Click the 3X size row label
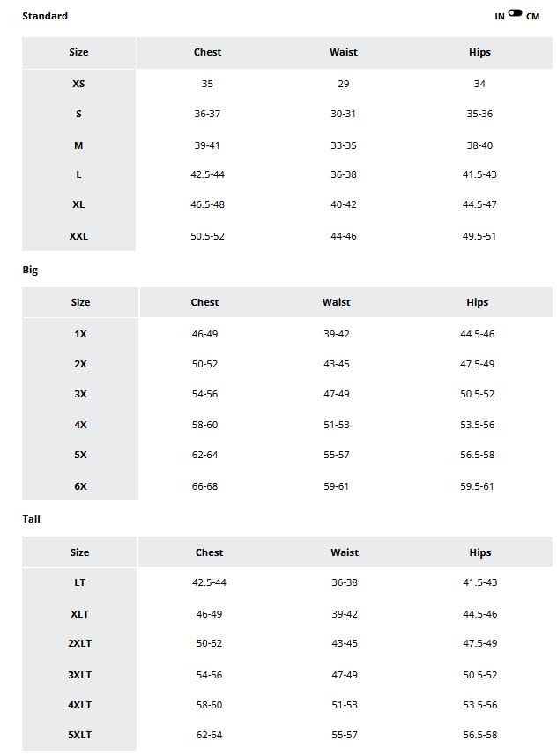 tap(80, 394)
